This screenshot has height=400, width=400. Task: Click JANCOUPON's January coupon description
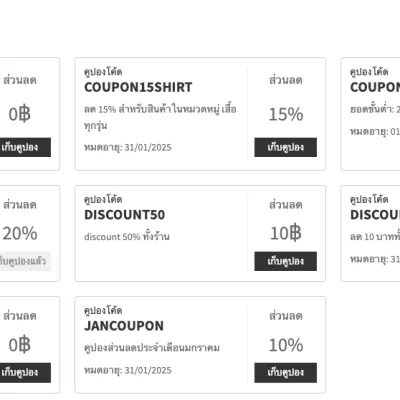(x=152, y=348)
